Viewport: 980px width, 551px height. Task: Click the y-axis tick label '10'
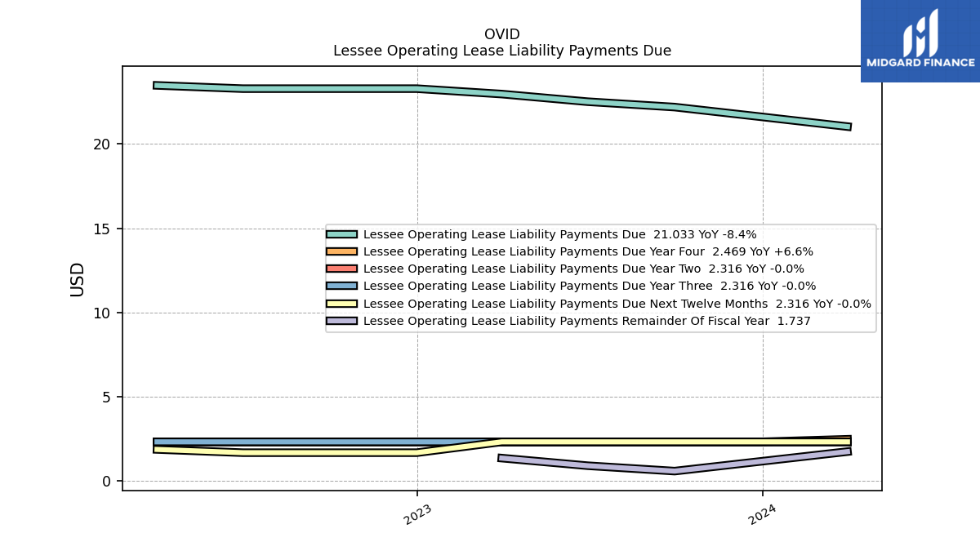[102, 313]
